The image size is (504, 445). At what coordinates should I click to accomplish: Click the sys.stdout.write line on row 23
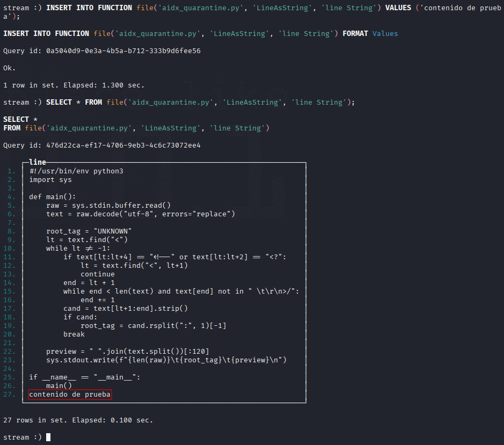coord(166,360)
